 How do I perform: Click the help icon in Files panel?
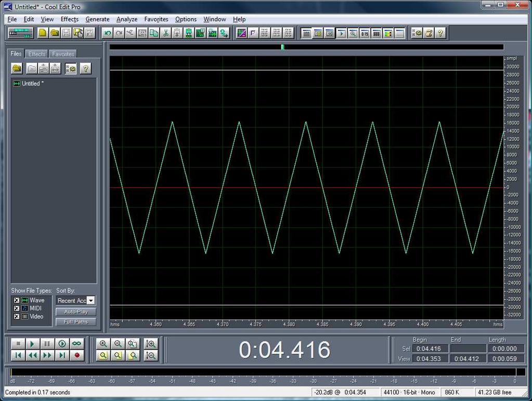click(86, 69)
